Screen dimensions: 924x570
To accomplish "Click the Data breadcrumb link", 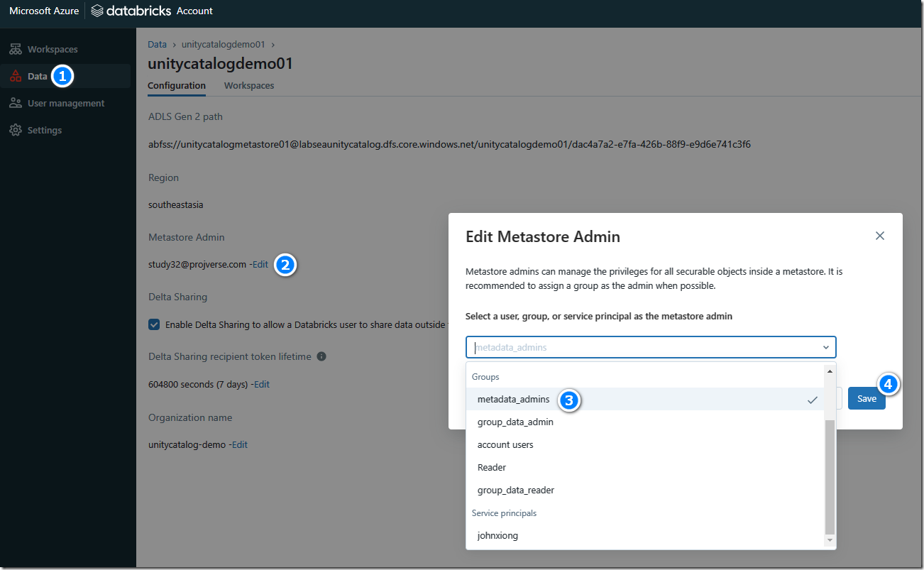I will [x=157, y=45].
